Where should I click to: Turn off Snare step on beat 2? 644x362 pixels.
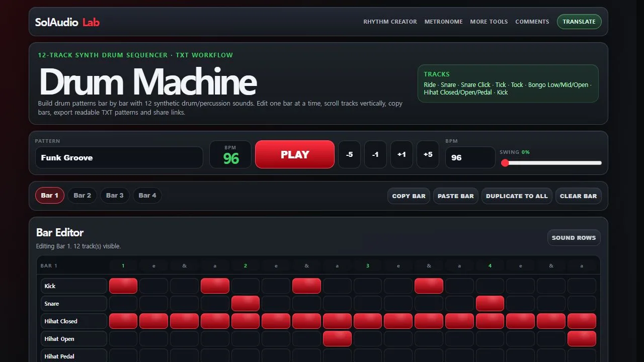point(246,304)
